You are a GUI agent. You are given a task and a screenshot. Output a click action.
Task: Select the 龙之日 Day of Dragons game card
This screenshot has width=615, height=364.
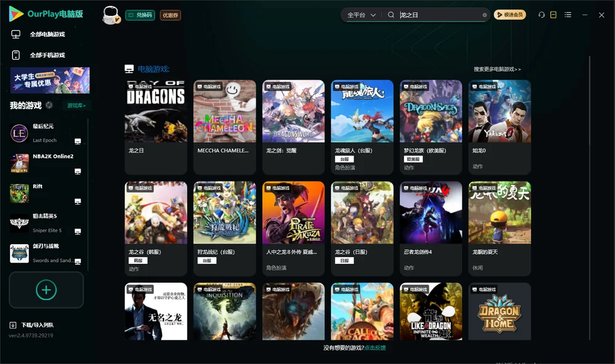[x=156, y=127]
